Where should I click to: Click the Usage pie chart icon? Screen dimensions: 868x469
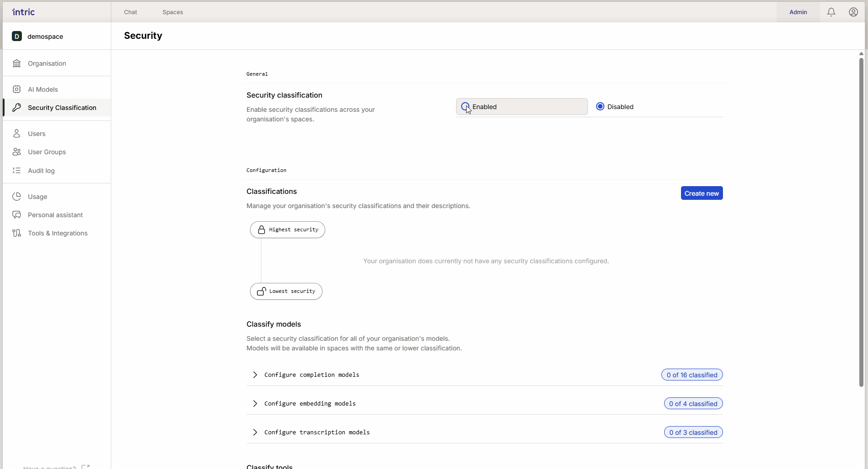click(17, 197)
